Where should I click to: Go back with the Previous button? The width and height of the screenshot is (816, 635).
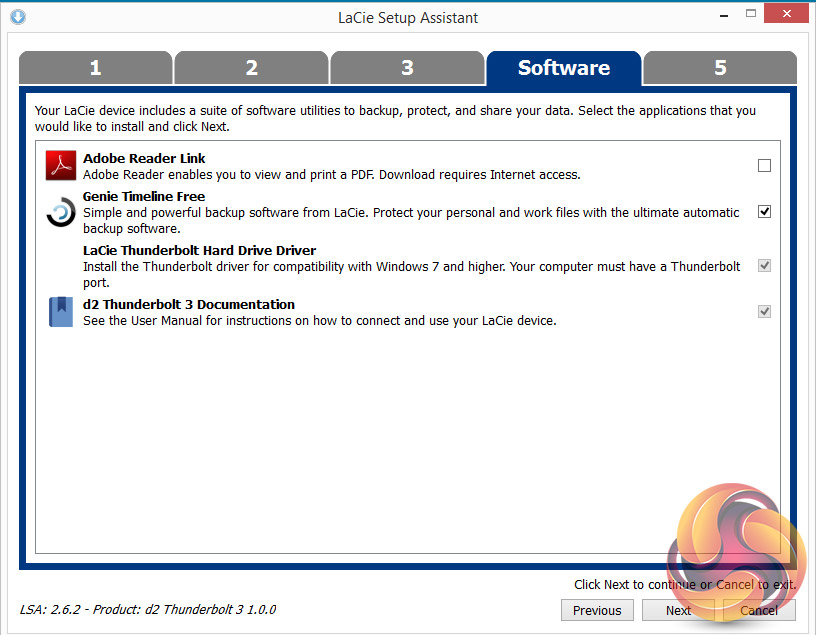click(597, 610)
